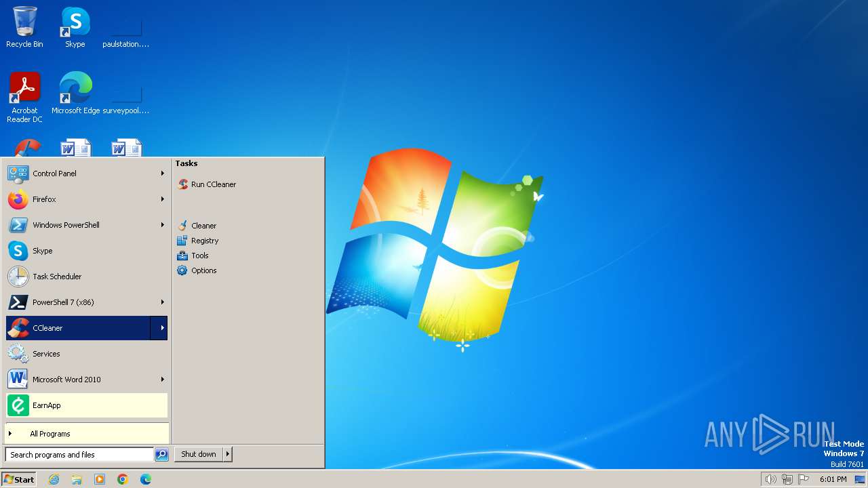Open Windows Media Player from taskbar
Image resolution: width=868 pixels, height=488 pixels.
100,479
